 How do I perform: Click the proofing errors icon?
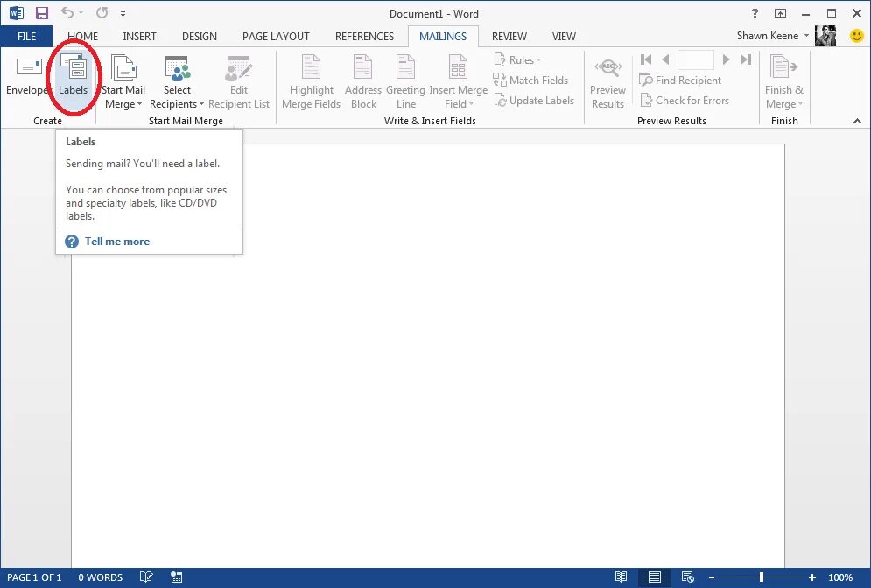tap(146, 577)
